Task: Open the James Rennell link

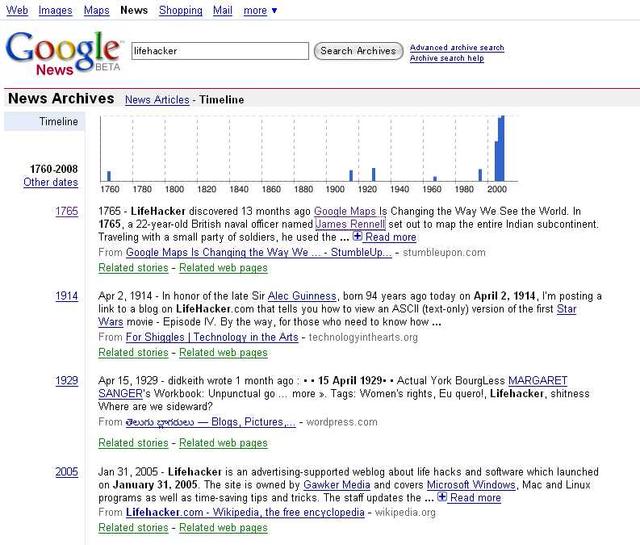Action: (350, 224)
